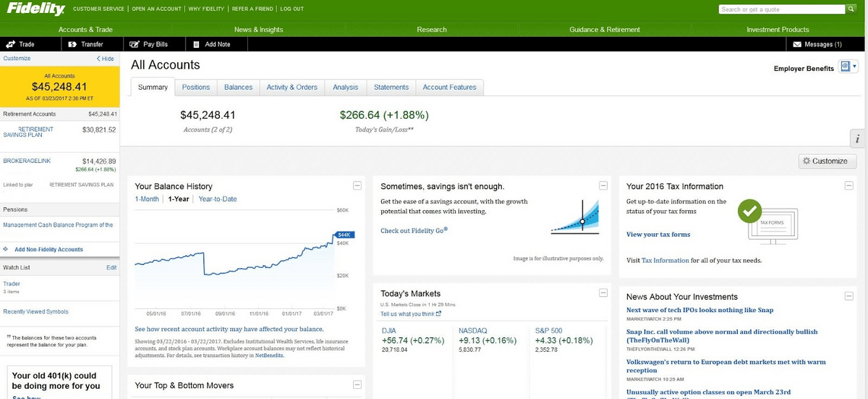Click See how recent account activity link
The width and height of the screenshot is (868, 399).
pyautogui.click(x=229, y=329)
